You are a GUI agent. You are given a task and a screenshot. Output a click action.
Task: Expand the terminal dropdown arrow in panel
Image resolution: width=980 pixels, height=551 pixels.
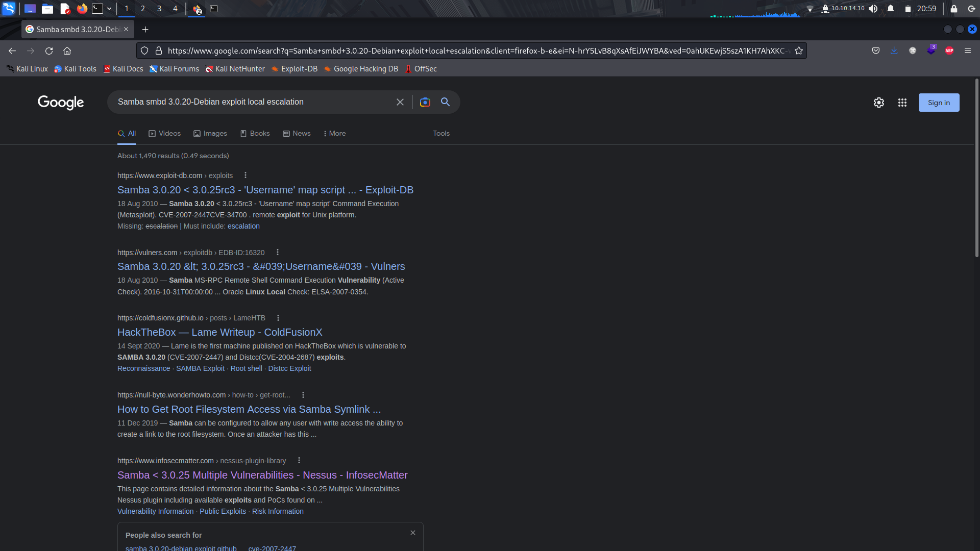coord(109,9)
